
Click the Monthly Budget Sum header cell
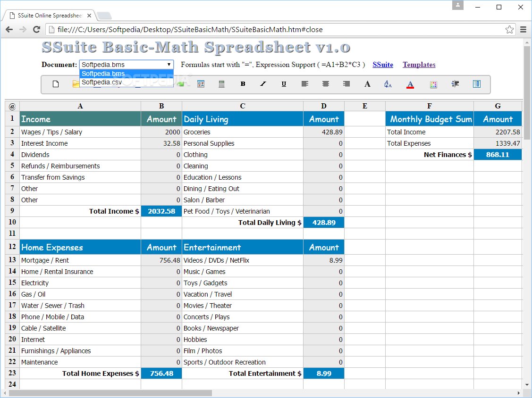click(x=430, y=119)
